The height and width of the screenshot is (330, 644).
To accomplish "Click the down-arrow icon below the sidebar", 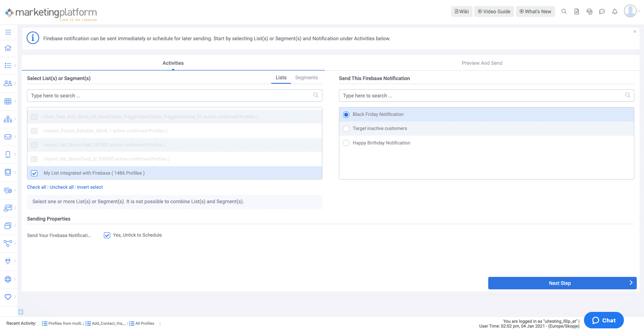I will (21, 312).
